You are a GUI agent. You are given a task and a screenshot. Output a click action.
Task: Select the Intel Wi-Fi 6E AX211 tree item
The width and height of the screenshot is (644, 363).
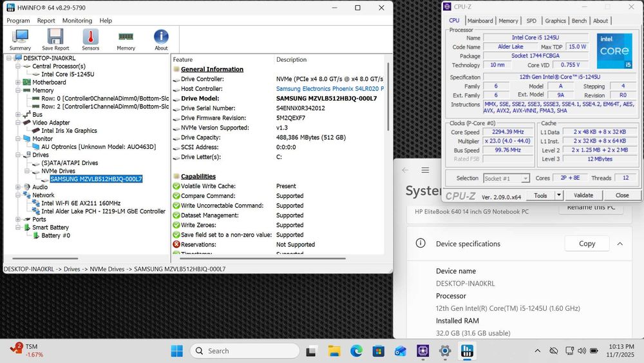click(x=81, y=203)
